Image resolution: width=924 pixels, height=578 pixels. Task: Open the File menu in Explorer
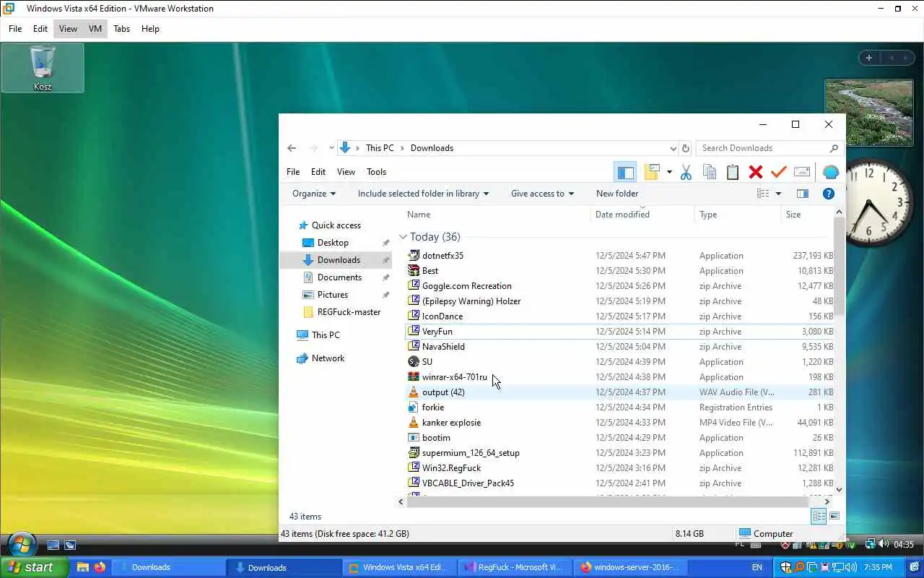[x=293, y=172]
